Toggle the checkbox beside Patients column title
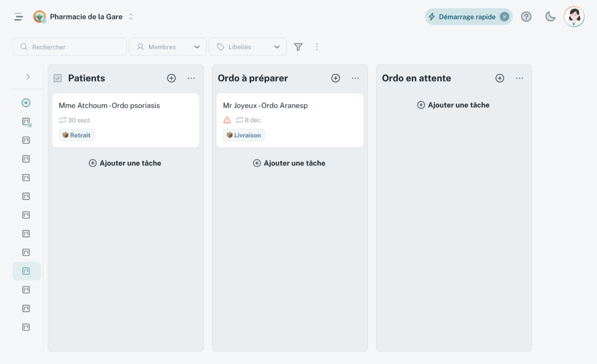This screenshot has width=597, height=364. tap(58, 78)
